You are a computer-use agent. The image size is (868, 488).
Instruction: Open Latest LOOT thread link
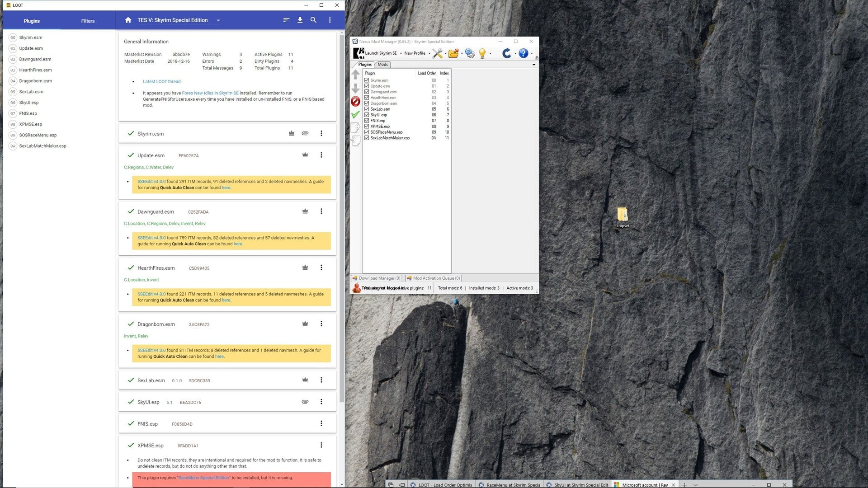pos(162,82)
